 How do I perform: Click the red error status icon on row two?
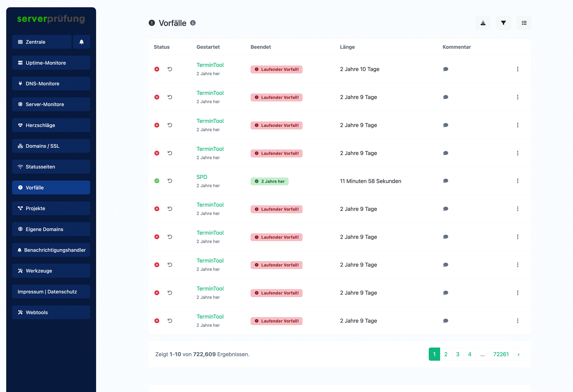[157, 97]
